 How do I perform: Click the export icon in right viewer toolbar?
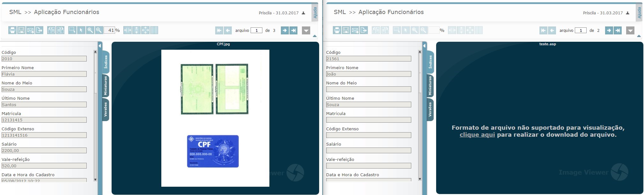(x=364, y=30)
